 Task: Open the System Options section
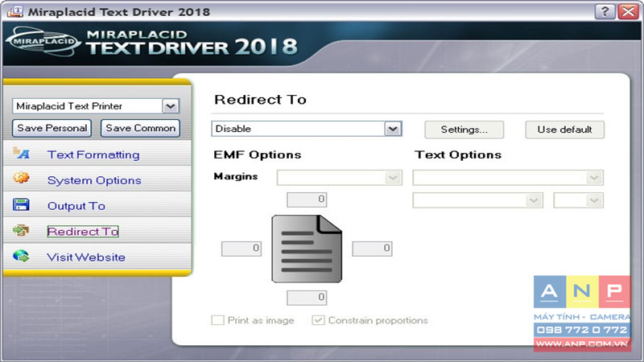(94, 180)
